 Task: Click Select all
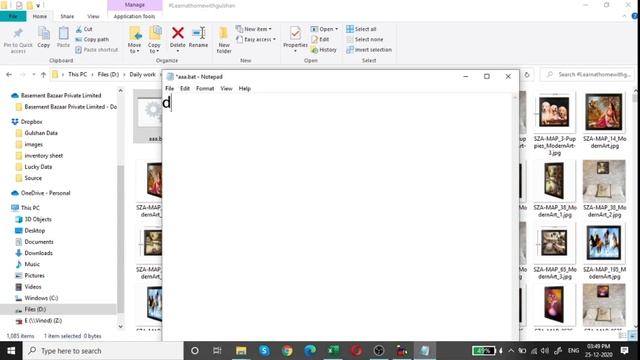click(361, 29)
